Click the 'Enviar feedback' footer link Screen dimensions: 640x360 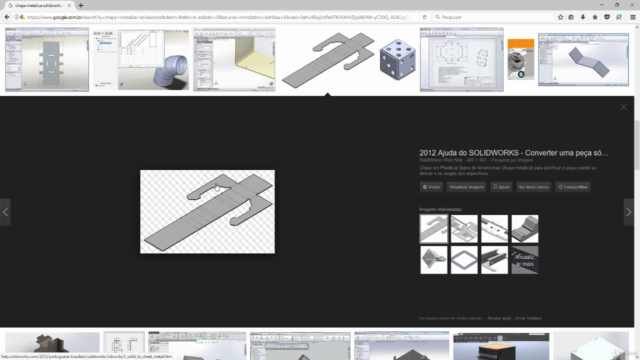(x=529, y=318)
